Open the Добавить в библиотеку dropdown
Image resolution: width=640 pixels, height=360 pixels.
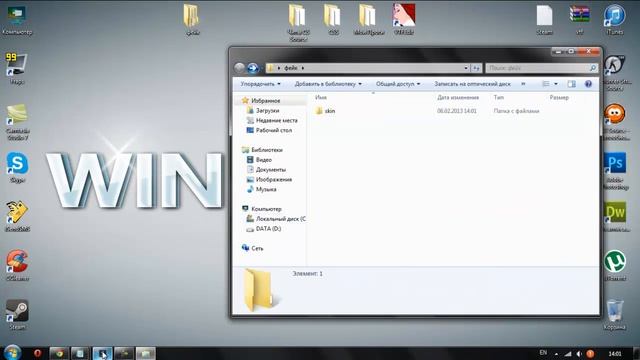click(328, 84)
